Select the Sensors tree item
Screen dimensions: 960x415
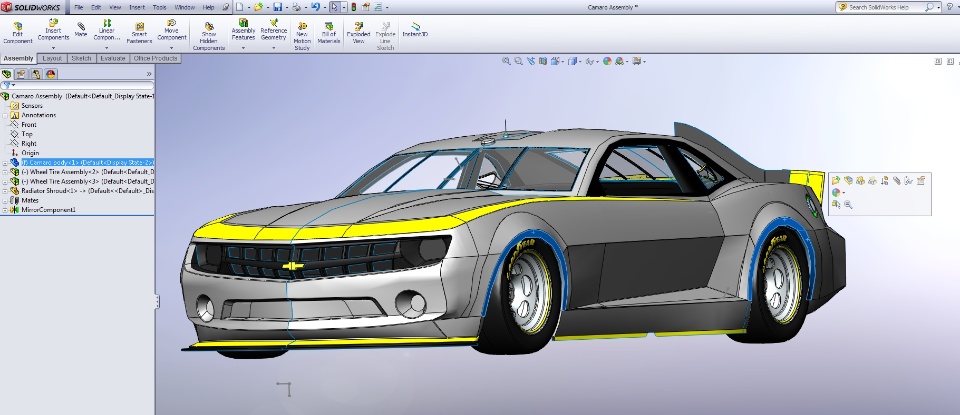point(32,106)
